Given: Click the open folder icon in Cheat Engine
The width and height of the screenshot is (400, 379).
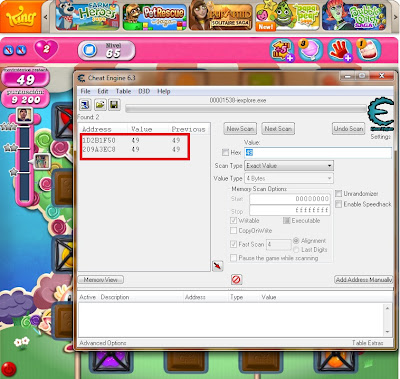Looking at the screenshot, I should click(x=100, y=105).
